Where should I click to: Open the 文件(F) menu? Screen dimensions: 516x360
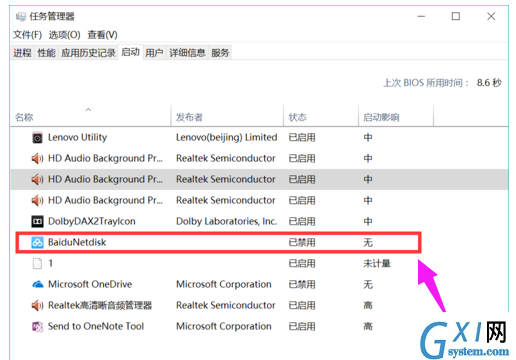click(x=27, y=35)
